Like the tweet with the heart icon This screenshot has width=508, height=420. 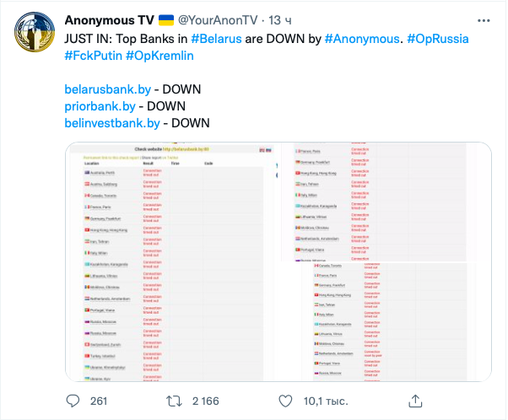286,401
